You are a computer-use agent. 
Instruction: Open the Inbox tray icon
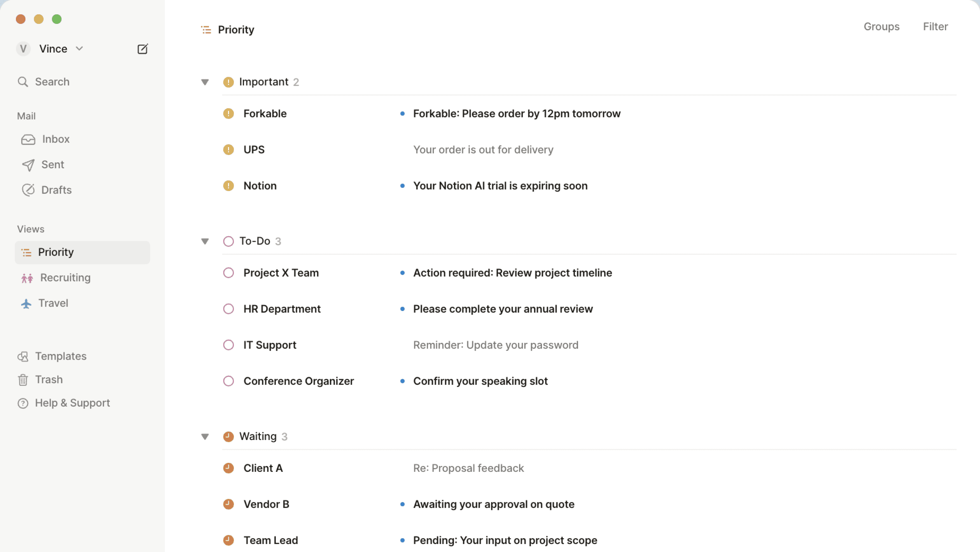28,139
